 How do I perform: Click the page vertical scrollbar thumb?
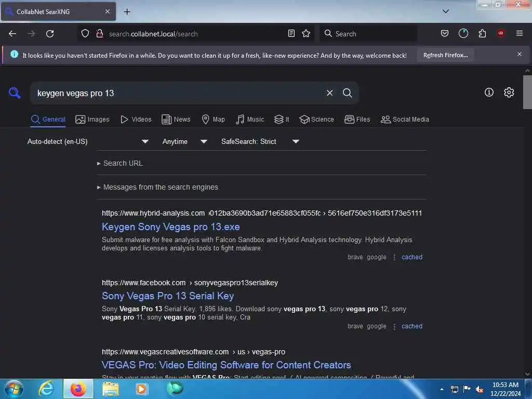(527, 92)
